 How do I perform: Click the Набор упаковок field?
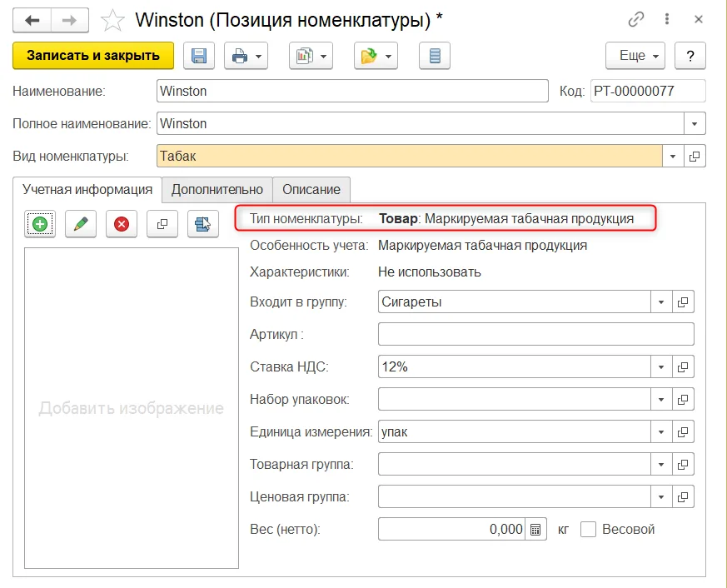click(514, 399)
